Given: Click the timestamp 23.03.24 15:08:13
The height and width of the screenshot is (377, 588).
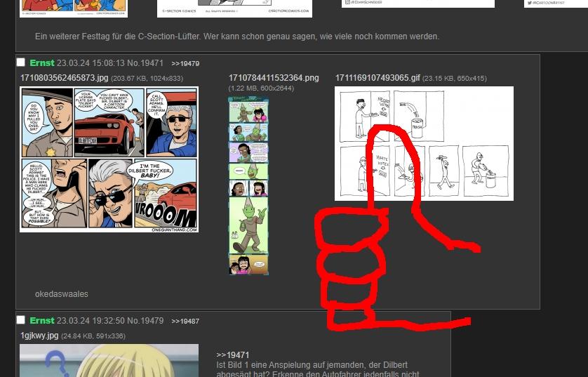Looking at the screenshot, I should coord(91,63).
